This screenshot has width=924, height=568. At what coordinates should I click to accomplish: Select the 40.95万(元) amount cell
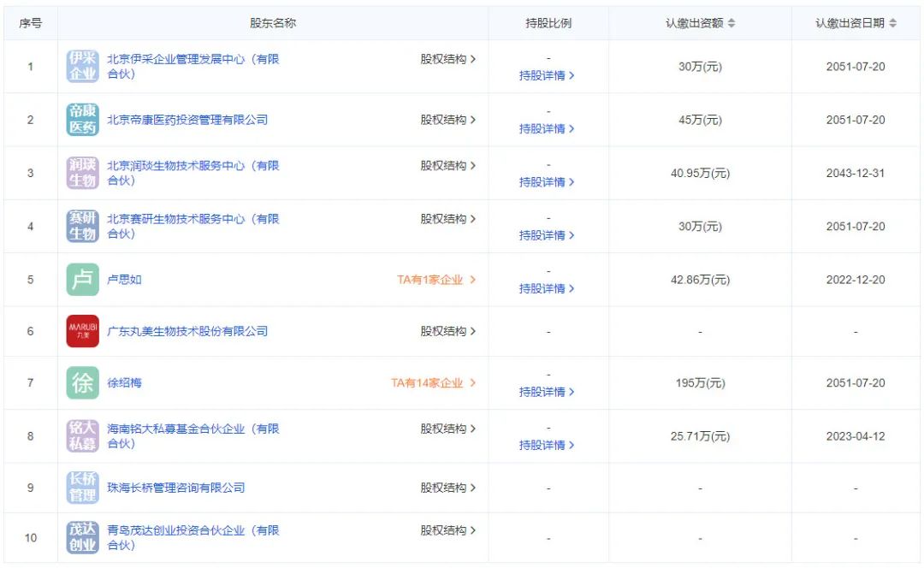pyautogui.click(x=700, y=174)
